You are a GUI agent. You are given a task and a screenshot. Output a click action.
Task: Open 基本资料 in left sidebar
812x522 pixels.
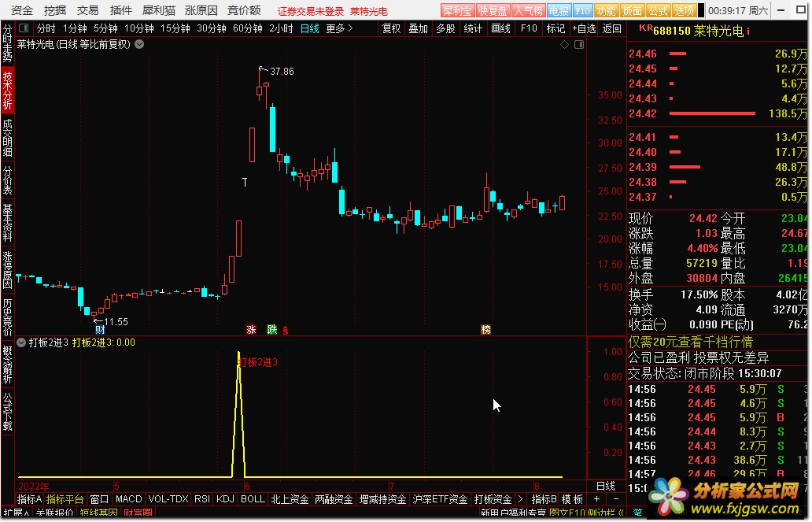coord(7,223)
